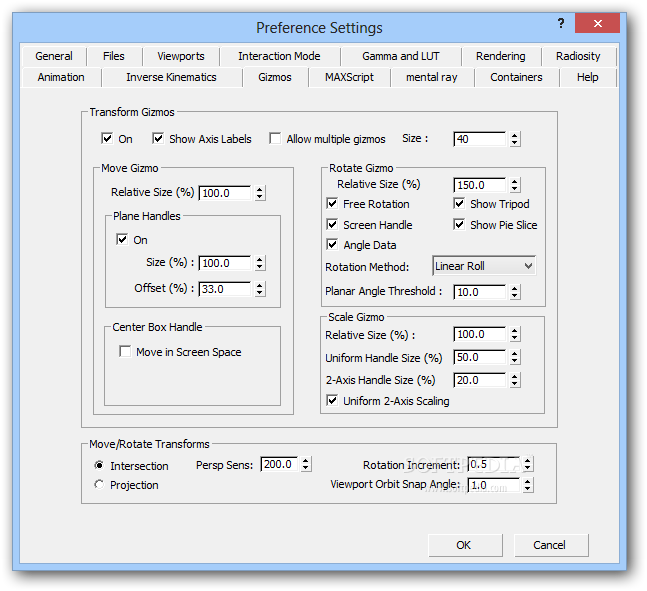The image size is (647, 591).
Task: Open the Animation tab
Action: [61, 77]
